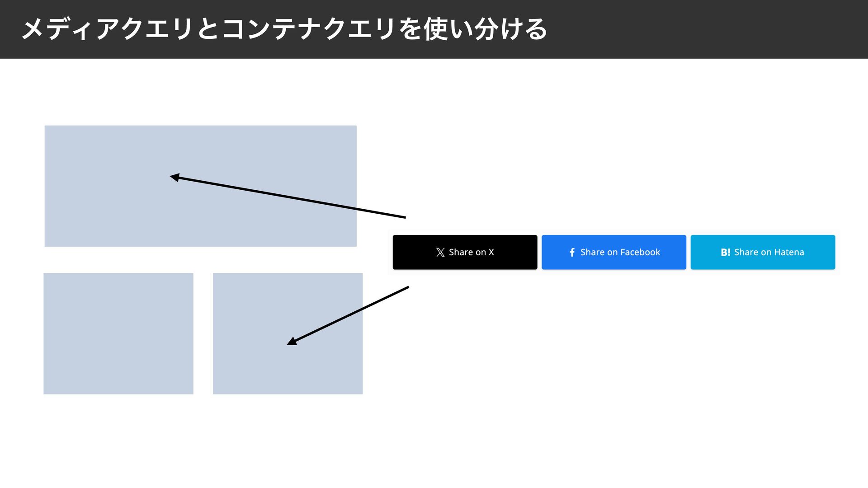868x488 pixels.
Task: Click the 'Share on Facebook' text label
Action: click(x=620, y=252)
